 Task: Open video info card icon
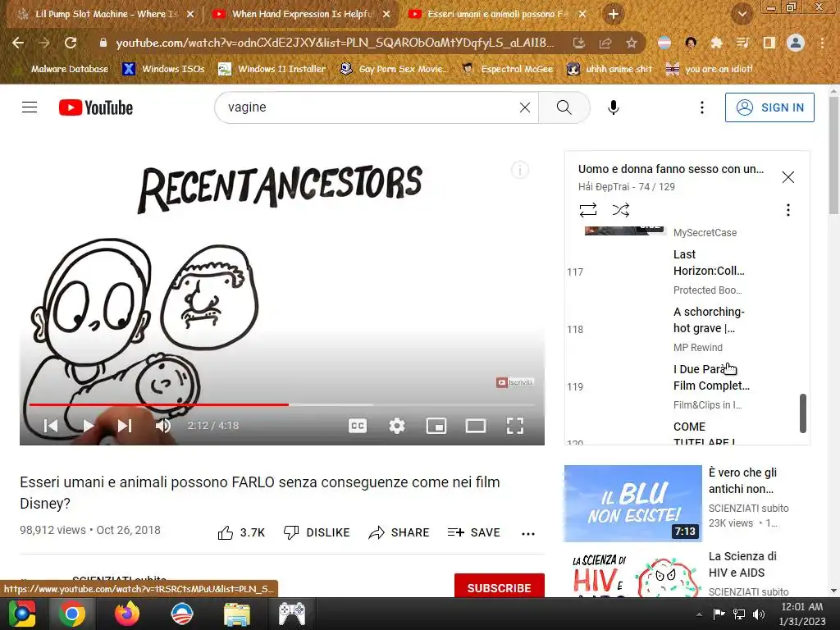pos(519,171)
